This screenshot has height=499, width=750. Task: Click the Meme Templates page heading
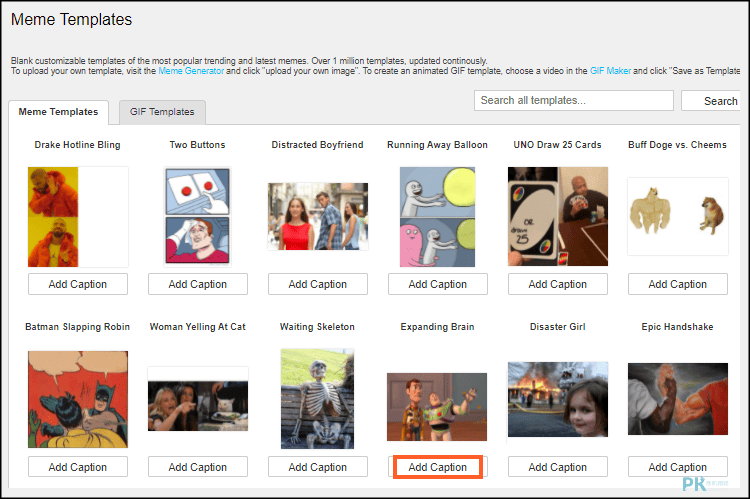(71, 20)
